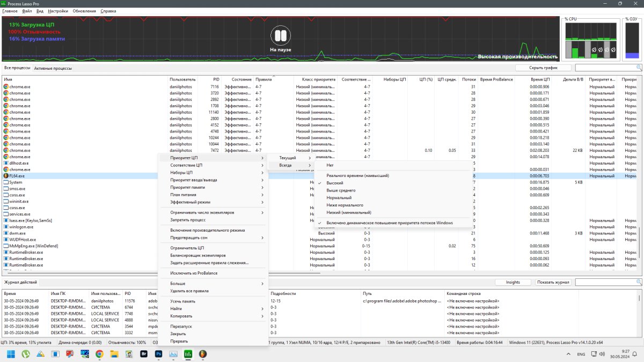644x362 pixels.
Task: Click the MsMpEng.exe process icon
Action: pyautogui.click(x=6, y=246)
